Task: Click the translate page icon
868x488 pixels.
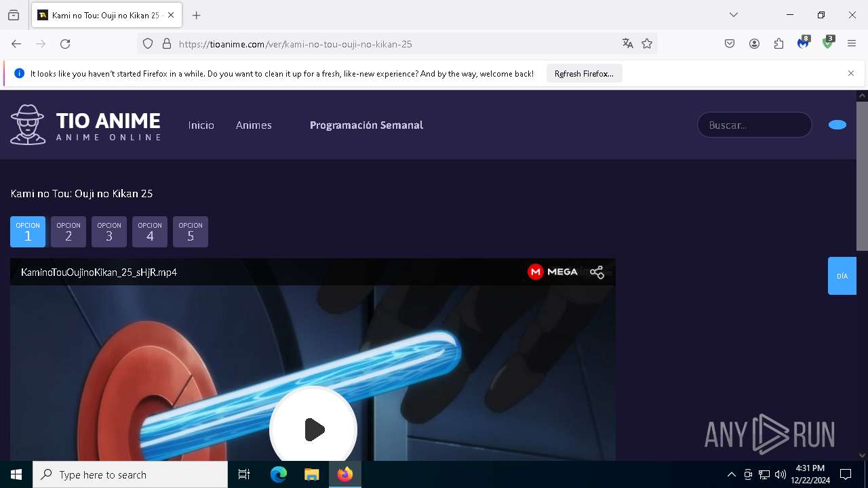Action: [x=628, y=43]
